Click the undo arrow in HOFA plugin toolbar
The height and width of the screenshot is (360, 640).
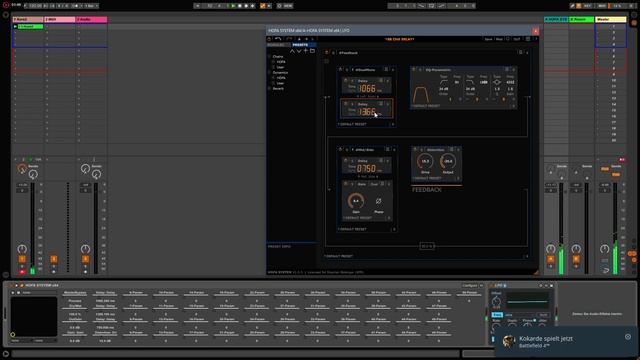278,39
